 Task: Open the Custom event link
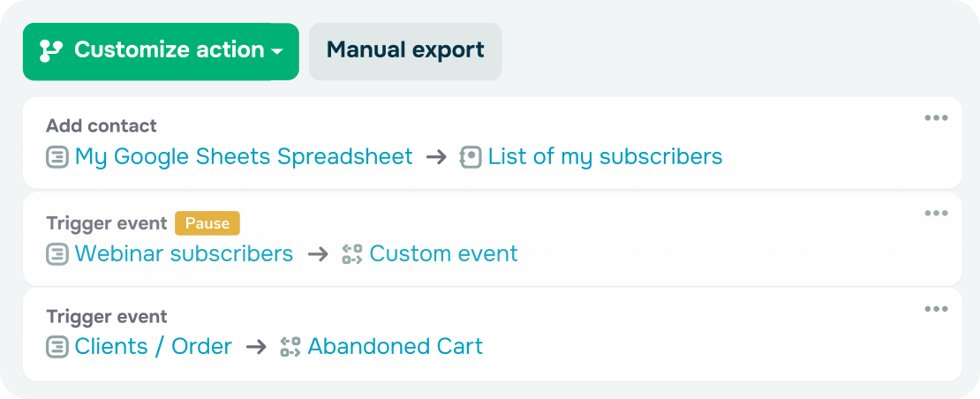[443, 254]
